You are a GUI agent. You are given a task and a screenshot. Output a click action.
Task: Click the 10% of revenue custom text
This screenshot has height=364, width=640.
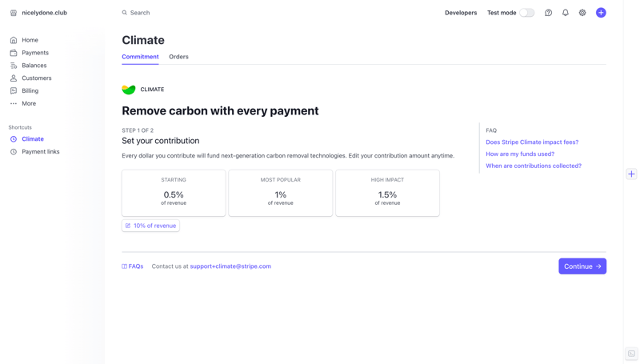(154, 226)
